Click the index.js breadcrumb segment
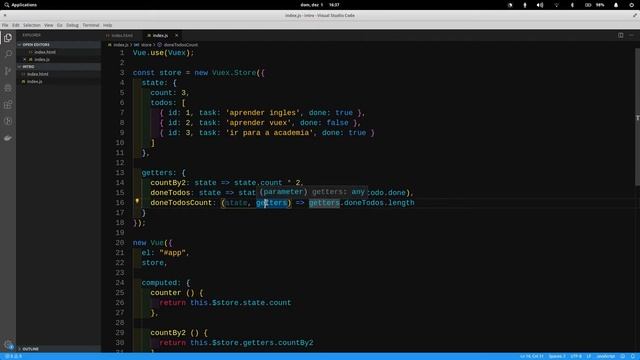640x360 pixels. tap(120, 45)
